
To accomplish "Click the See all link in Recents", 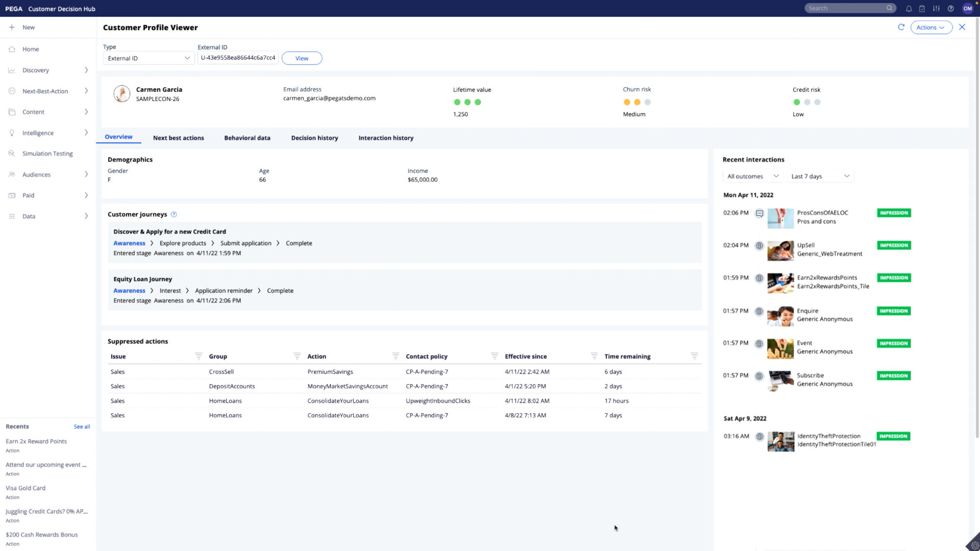I will click(x=82, y=427).
